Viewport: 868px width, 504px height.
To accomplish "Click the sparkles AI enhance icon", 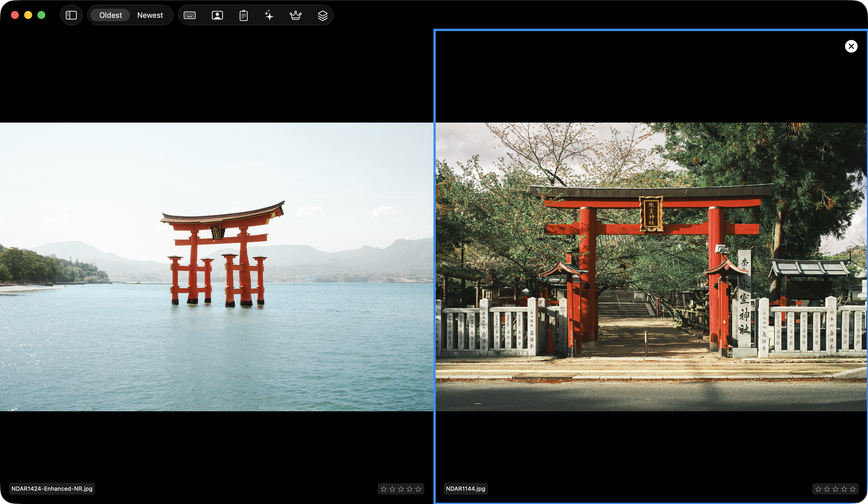I will tap(269, 15).
